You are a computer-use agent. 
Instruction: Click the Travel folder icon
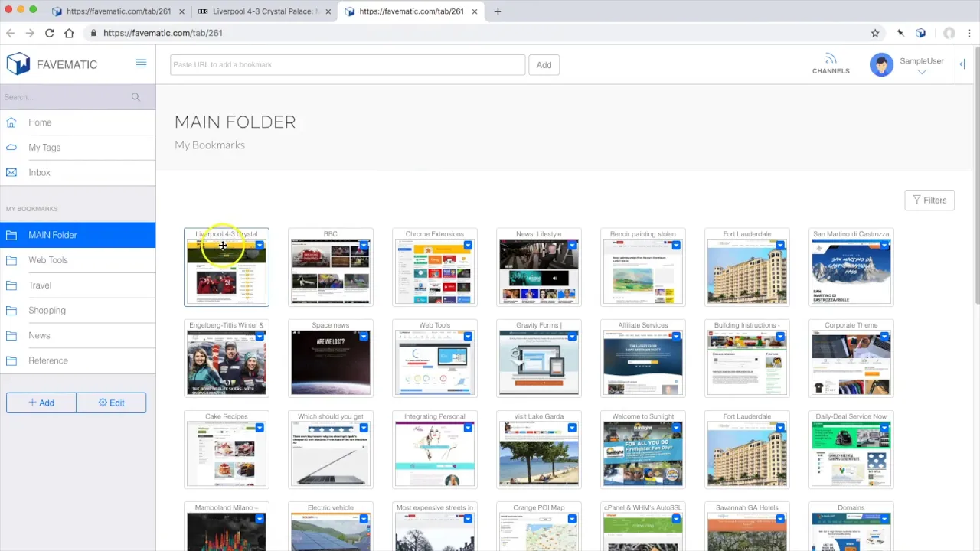[x=11, y=285]
